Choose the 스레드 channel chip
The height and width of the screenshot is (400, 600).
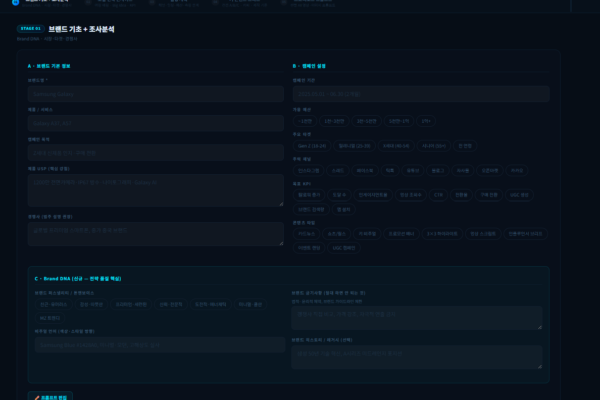point(338,171)
